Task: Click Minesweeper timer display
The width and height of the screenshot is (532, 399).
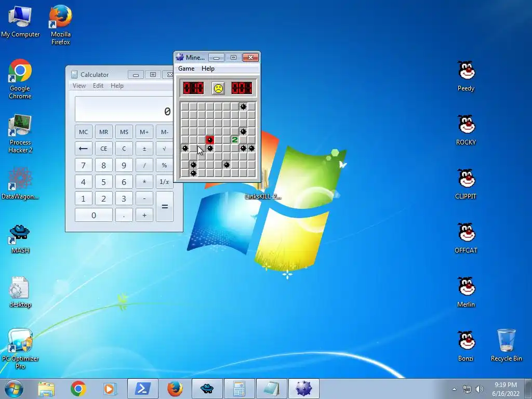Action: pos(242,88)
